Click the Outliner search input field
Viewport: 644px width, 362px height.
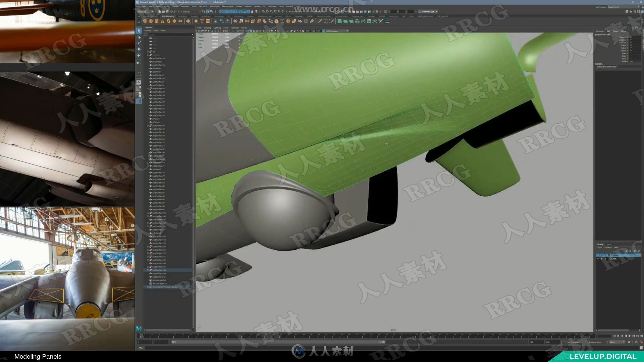tap(169, 35)
